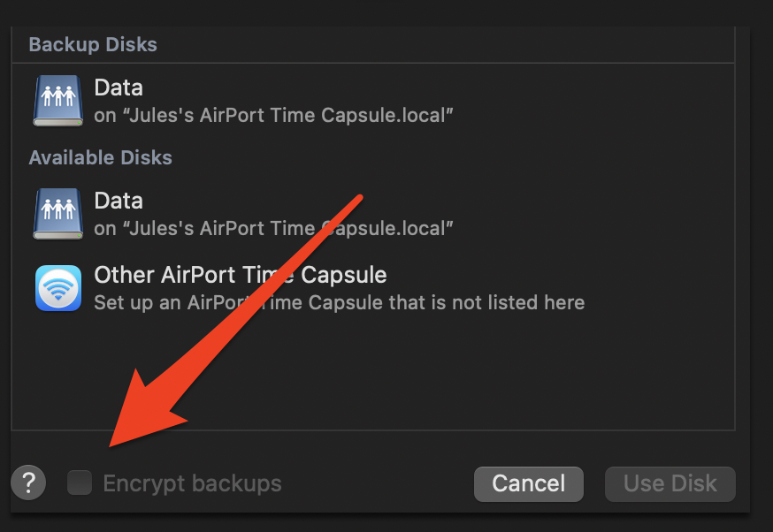The image size is (773, 532).
Task: Click the Time Capsule location under Backup Disks' Data
Action: click(x=274, y=115)
